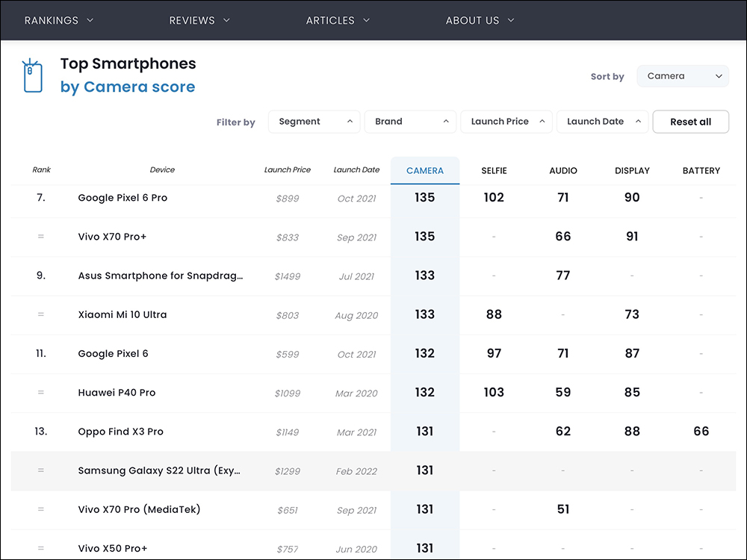Open the Rankings menu

59,20
